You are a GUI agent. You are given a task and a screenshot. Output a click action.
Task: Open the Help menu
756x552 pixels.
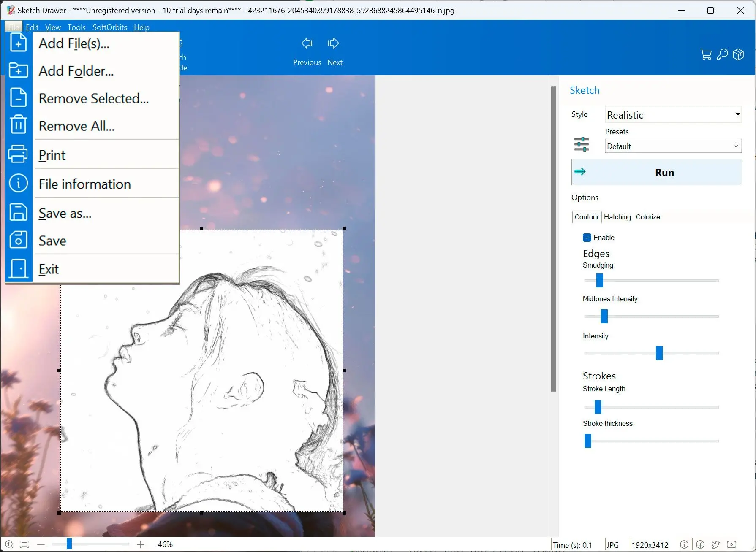point(141,27)
